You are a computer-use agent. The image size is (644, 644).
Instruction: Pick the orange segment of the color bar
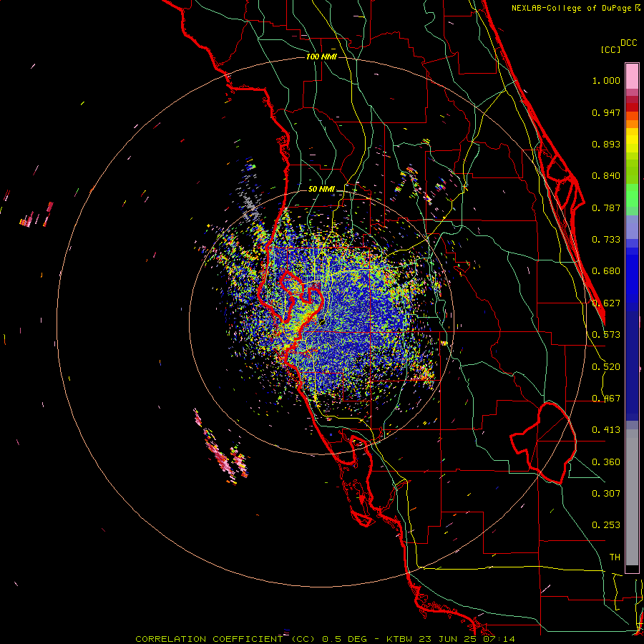coord(632,120)
